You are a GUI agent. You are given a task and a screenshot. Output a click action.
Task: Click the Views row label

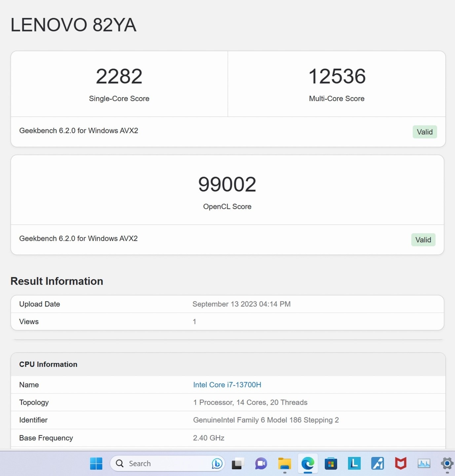point(29,322)
